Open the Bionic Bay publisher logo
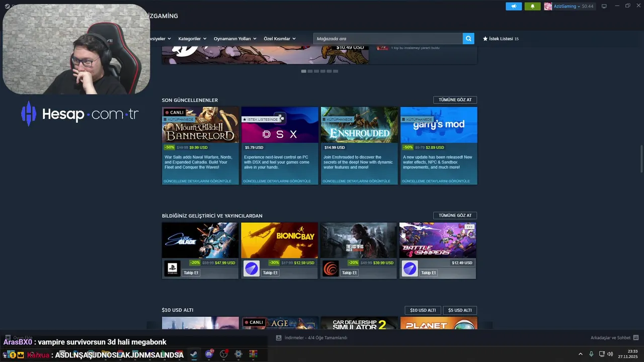This screenshot has height=362, width=644. tap(252, 268)
